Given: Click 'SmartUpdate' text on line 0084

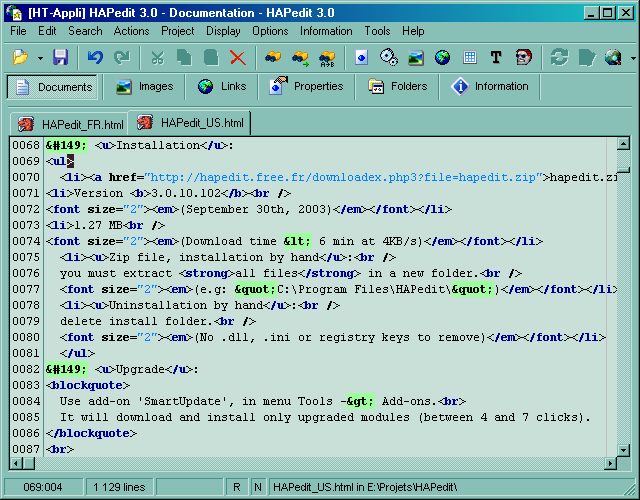Looking at the screenshot, I should (182, 401).
